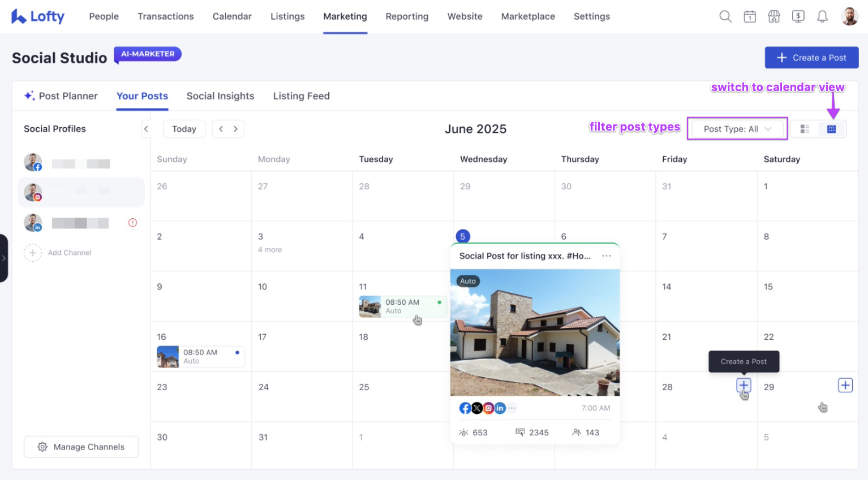Select the Instagram social profile

click(x=81, y=192)
